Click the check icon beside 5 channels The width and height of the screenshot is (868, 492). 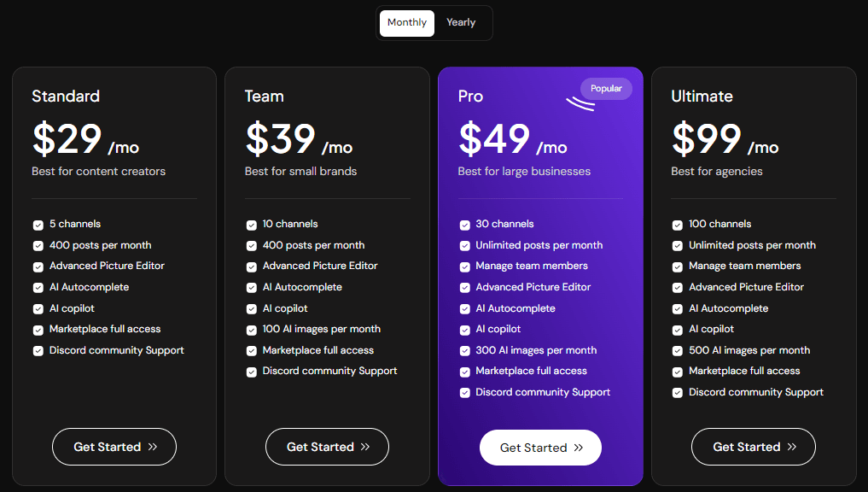pos(38,225)
